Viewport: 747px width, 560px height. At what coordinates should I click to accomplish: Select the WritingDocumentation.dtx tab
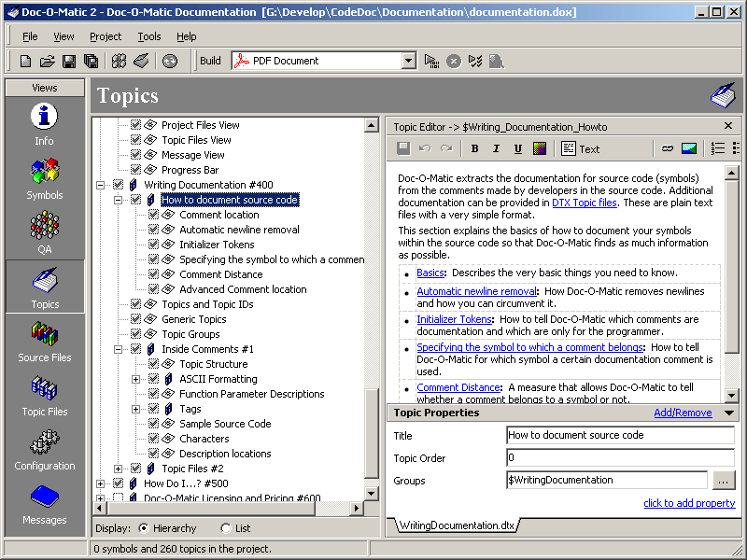457,525
